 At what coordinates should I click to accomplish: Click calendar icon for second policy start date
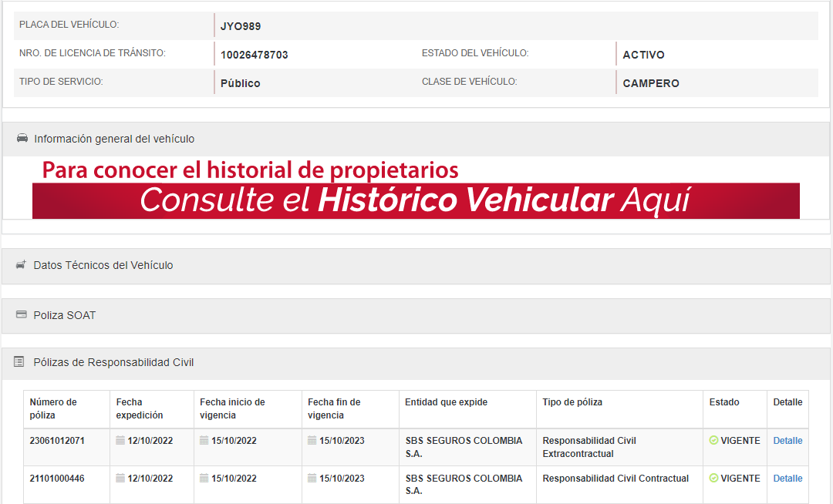point(204,479)
